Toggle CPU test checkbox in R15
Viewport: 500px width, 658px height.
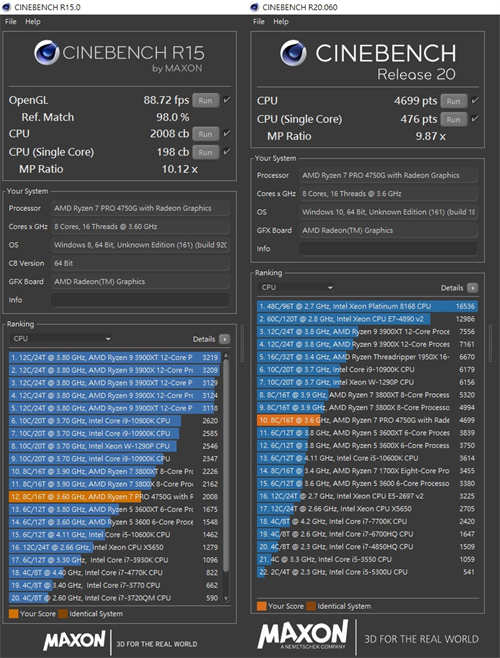(227, 133)
